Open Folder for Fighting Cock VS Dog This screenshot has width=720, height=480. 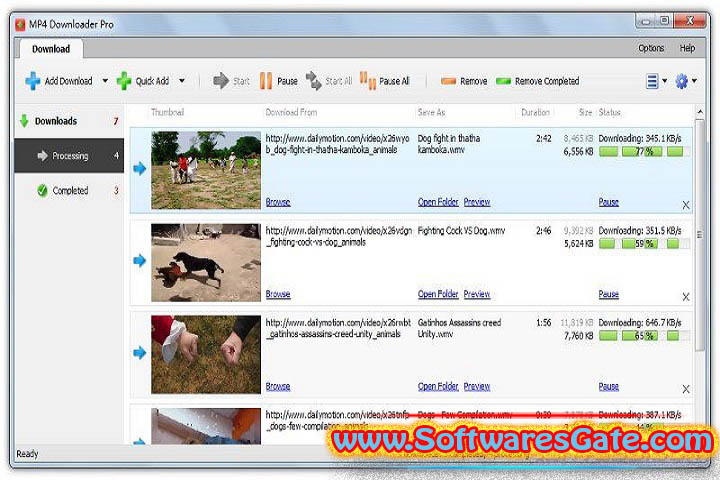tap(438, 294)
